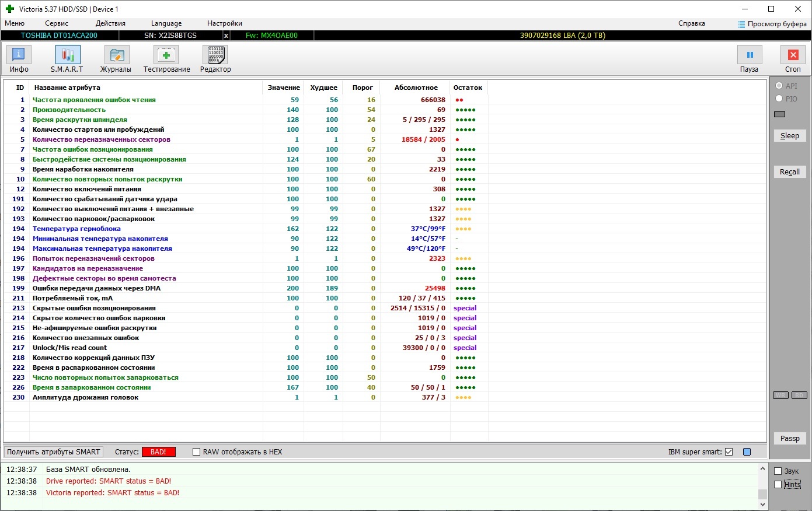The width and height of the screenshot is (812, 511).
Task: Click the small gray indicator below PIO
Action: tap(780, 114)
